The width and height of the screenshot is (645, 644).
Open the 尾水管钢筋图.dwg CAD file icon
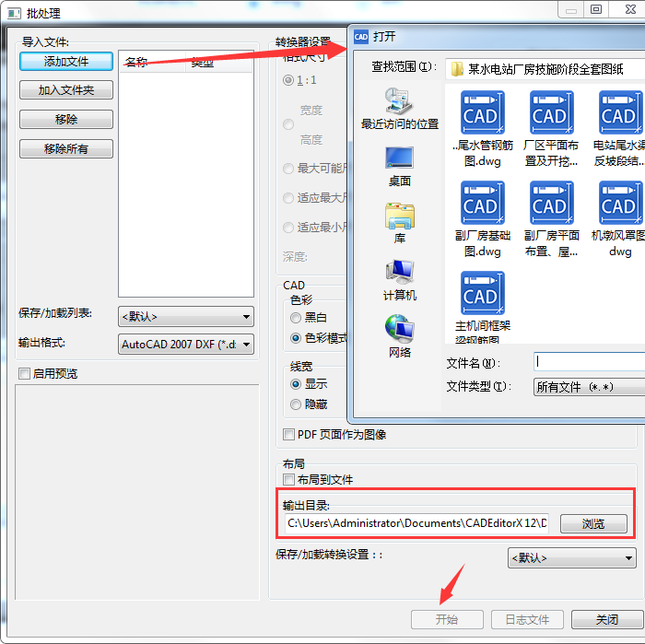482,112
